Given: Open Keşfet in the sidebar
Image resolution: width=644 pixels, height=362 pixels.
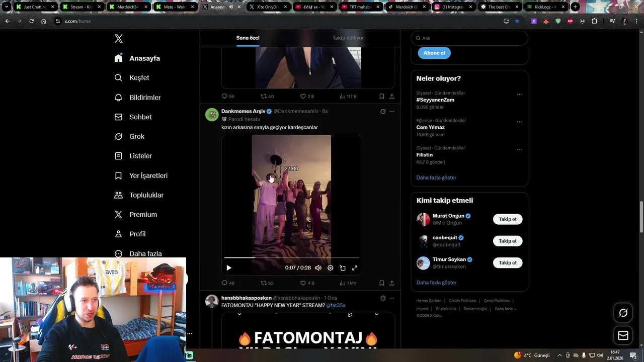Looking at the screenshot, I should click(x=132, y=78).
